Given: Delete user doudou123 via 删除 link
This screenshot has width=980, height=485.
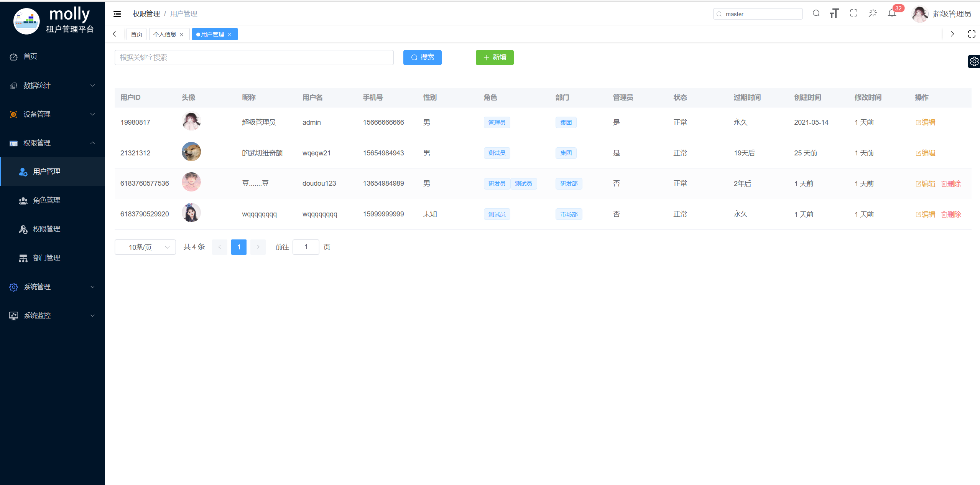Looking at the screenshot, I should [x=951, y=184].
